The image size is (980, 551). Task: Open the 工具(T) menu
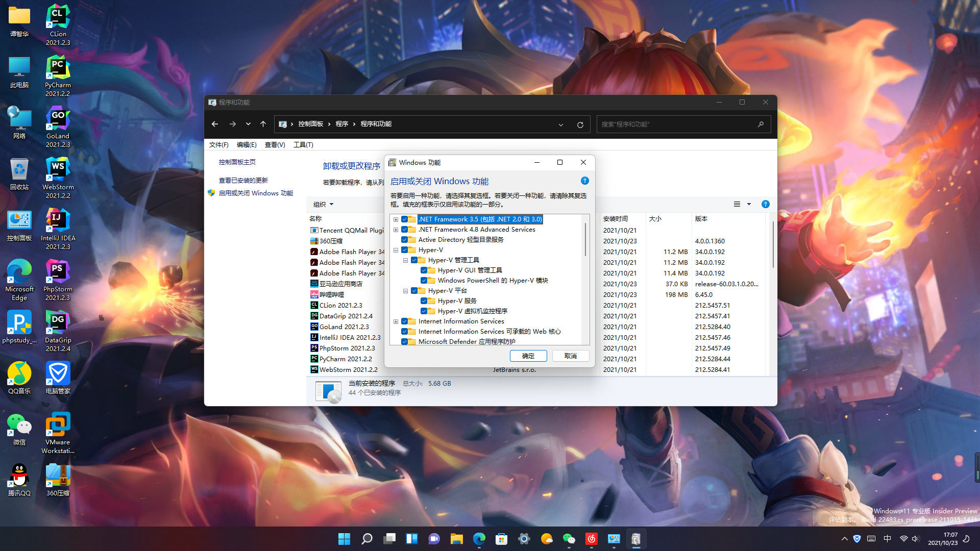click(x=303, y=145)
